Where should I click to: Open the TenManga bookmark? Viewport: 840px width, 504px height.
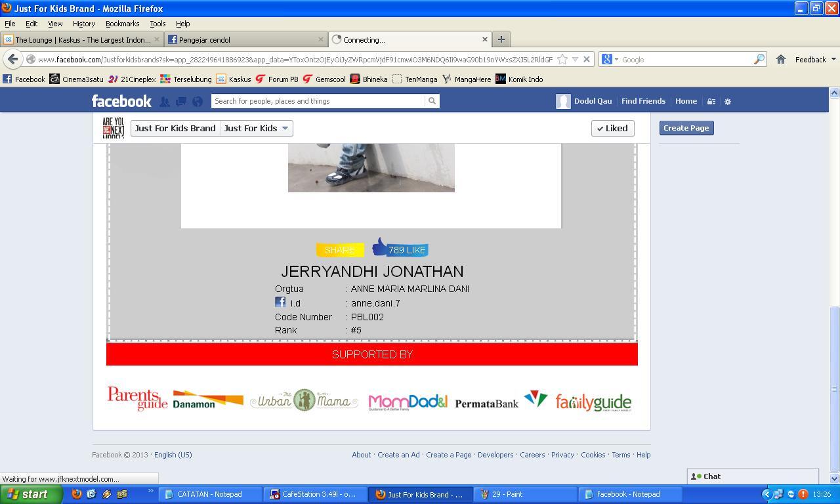click(415, 79)
